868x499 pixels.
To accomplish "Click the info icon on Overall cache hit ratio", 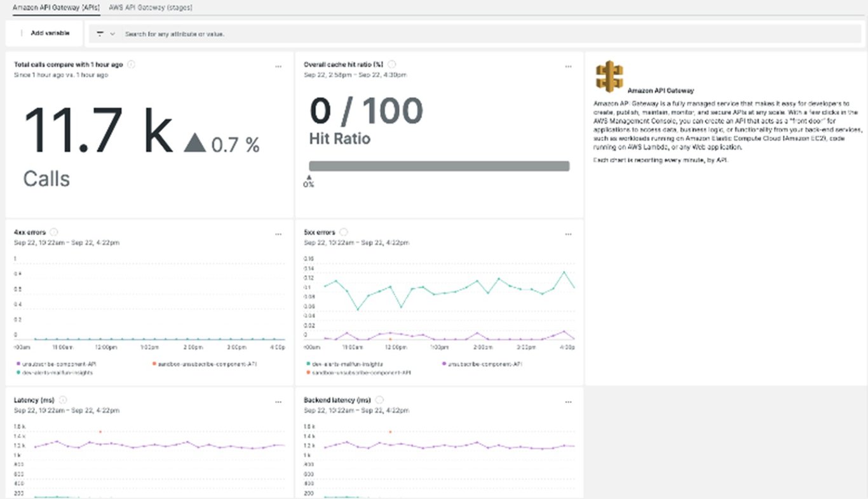I will pos(392,63).
